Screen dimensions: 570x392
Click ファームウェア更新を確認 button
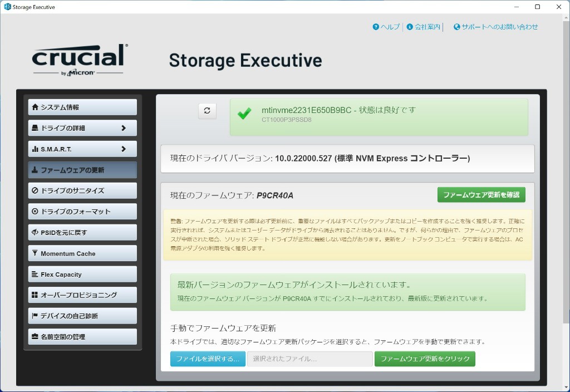481,195
